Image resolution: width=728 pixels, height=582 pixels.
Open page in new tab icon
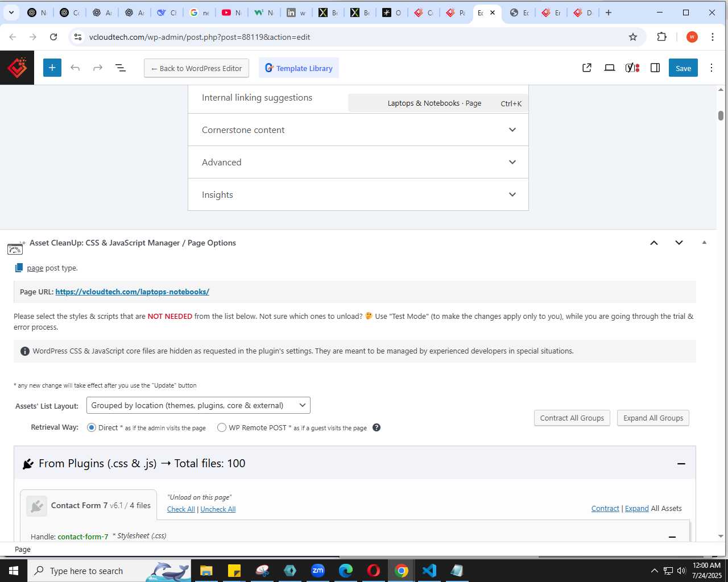587,68
